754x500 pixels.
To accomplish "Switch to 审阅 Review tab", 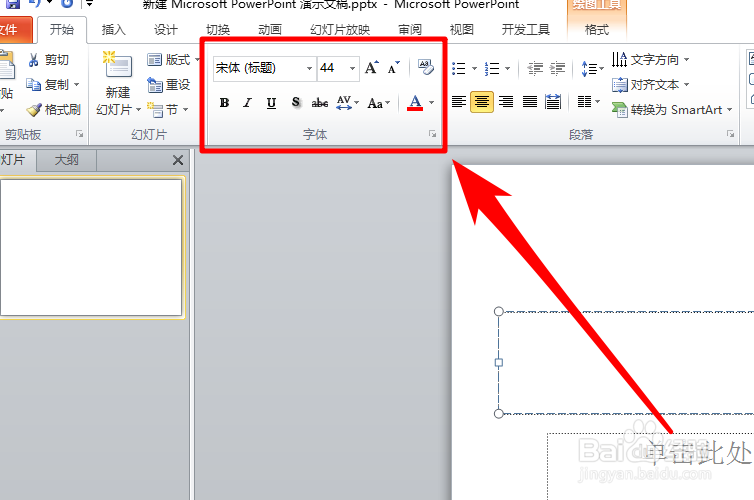I will (410, 30).
